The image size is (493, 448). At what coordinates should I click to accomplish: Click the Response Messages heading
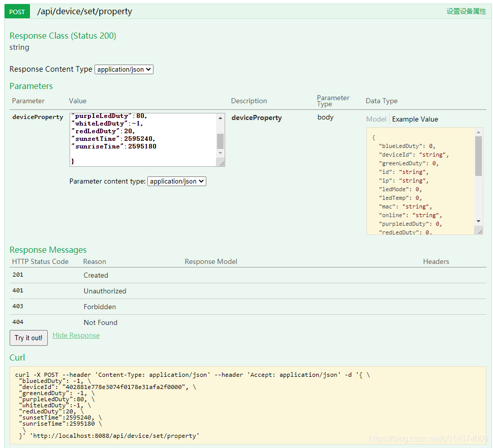click(x=48, y=250)
